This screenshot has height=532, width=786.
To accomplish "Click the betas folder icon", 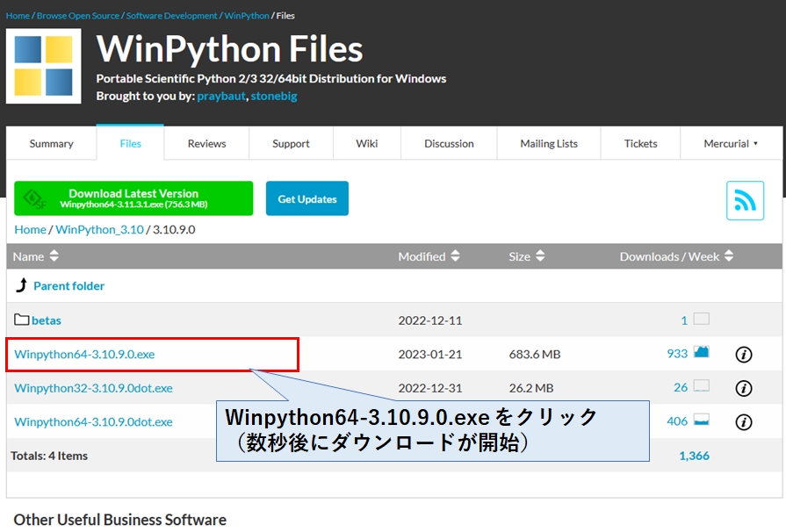I will tap(22, 320).
